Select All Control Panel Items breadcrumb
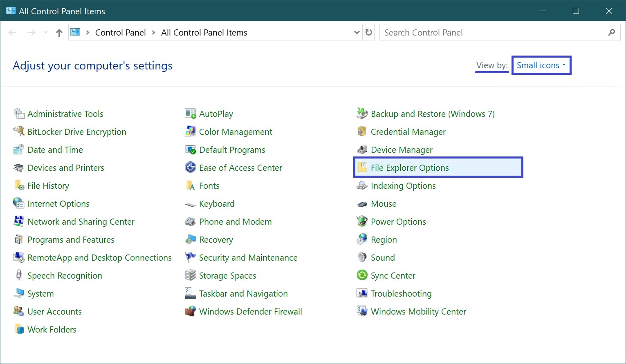 coord(204,33)
